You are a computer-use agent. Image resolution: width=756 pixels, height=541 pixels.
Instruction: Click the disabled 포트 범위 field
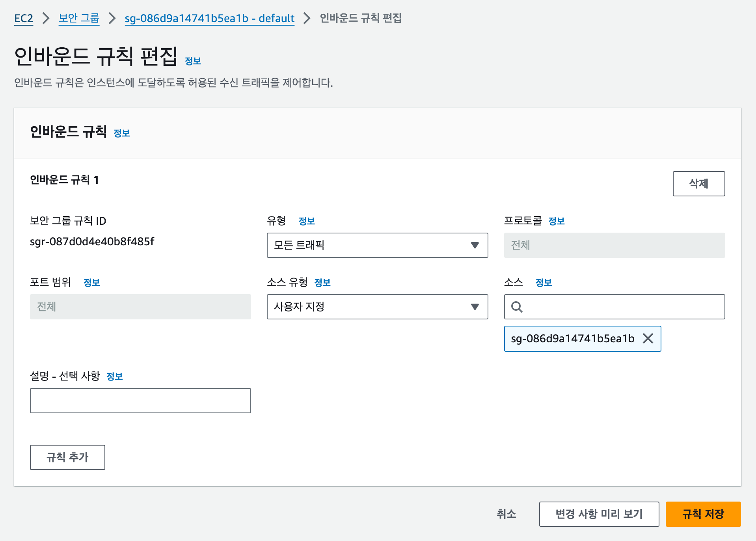pyautogui.click(x=140, y=307)
